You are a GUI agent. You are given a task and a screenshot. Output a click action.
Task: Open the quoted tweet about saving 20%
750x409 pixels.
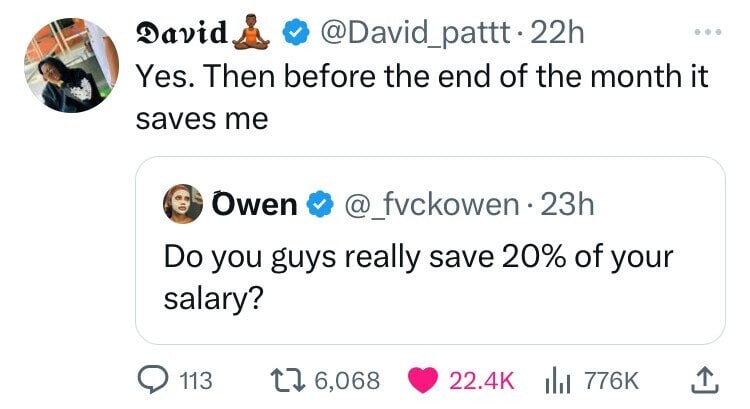click(430, 275)
